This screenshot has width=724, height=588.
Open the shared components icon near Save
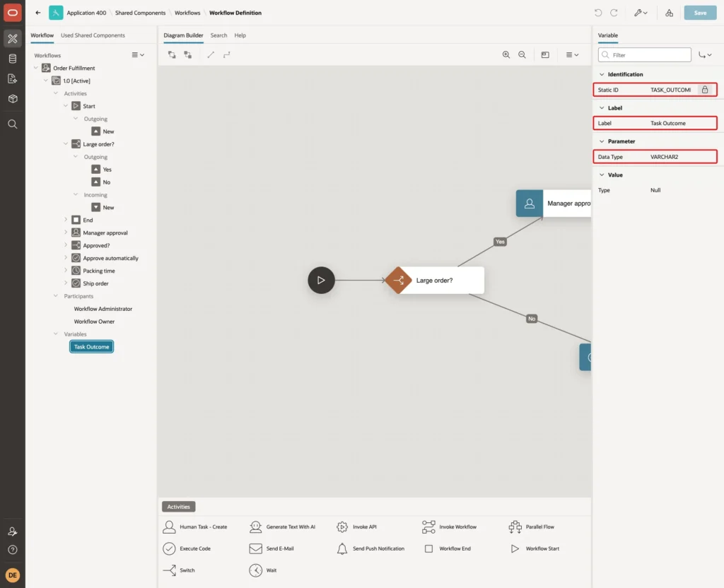pos(669,13)
